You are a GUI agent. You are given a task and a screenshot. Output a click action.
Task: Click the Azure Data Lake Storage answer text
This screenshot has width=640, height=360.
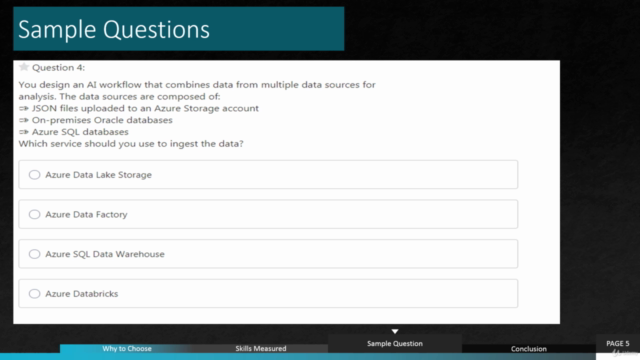click(98, 175)
